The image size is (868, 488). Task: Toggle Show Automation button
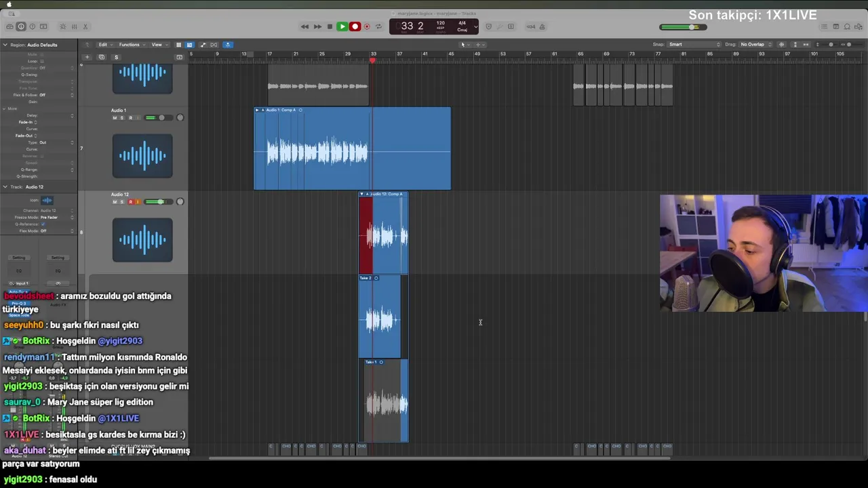point(203,45)
